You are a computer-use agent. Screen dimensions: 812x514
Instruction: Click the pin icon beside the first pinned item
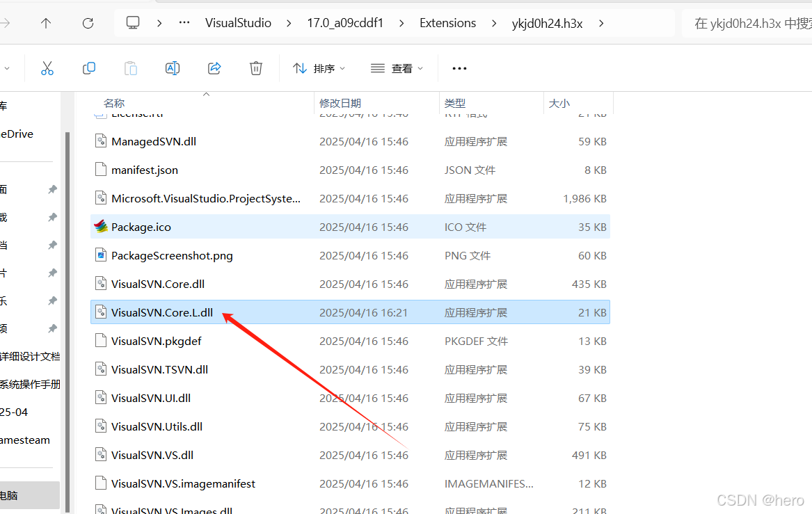[52, 189]
